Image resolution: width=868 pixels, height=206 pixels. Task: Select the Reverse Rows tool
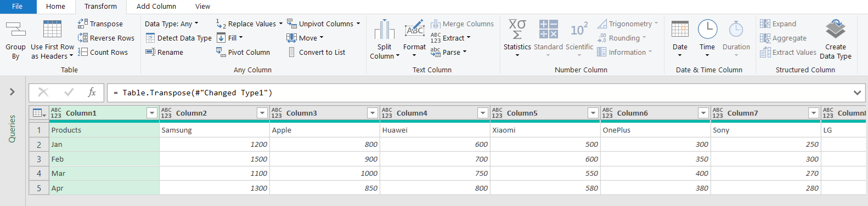106,38
